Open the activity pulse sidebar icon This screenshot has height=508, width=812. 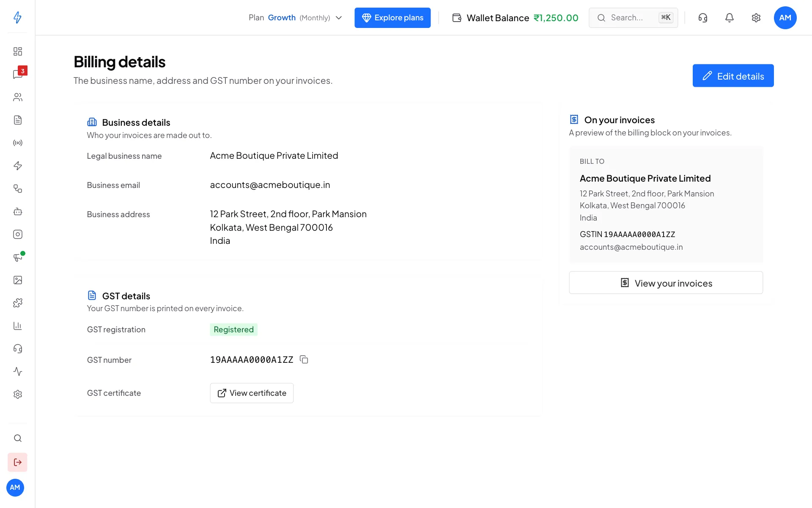(17, 371)
